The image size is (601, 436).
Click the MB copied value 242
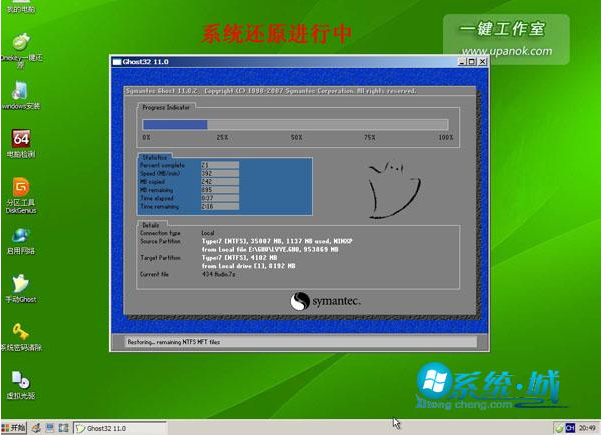[x=220, y=182]
